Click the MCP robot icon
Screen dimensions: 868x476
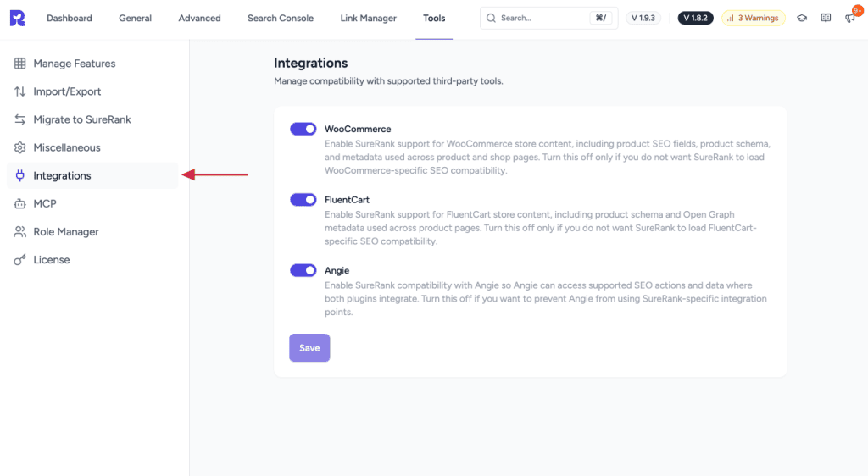(20, 204)
